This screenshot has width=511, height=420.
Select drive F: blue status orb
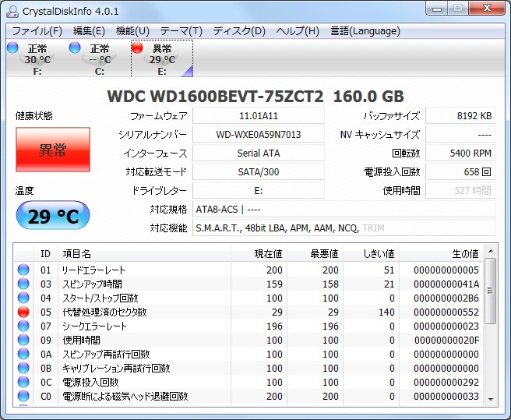[12, 48]
